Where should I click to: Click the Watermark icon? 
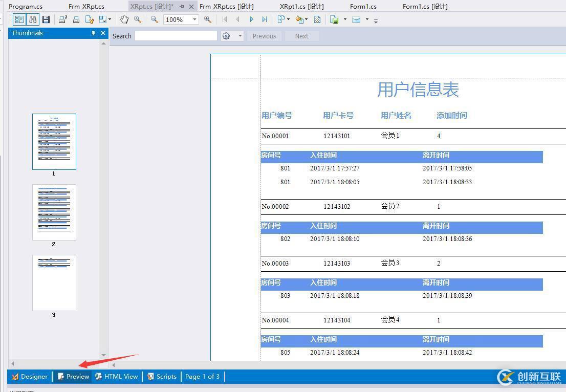[317, 19]
